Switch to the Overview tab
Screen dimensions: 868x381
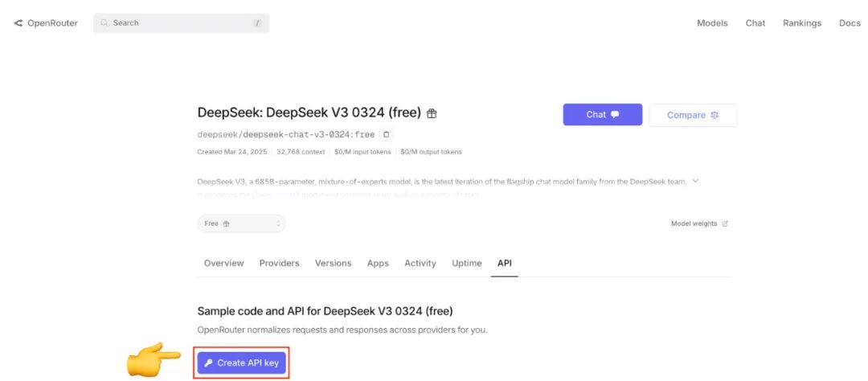[223, 263]
